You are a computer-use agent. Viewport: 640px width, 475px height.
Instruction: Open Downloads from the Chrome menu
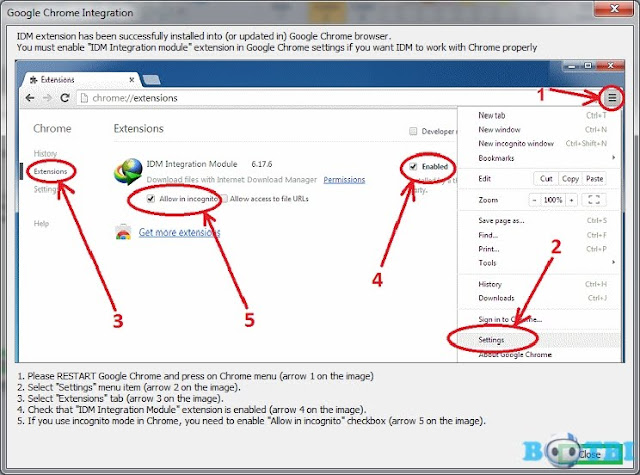[x=539, y=298]
